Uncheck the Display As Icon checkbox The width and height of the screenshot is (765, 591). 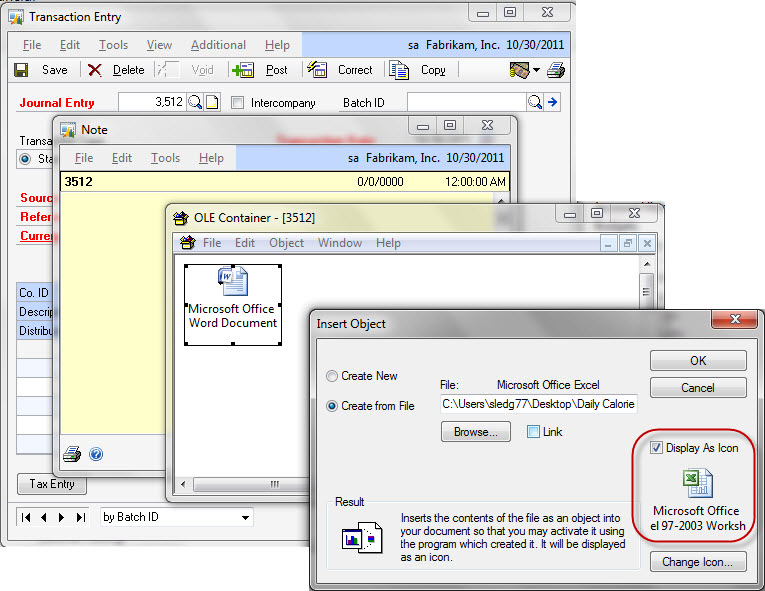[656, 448]
